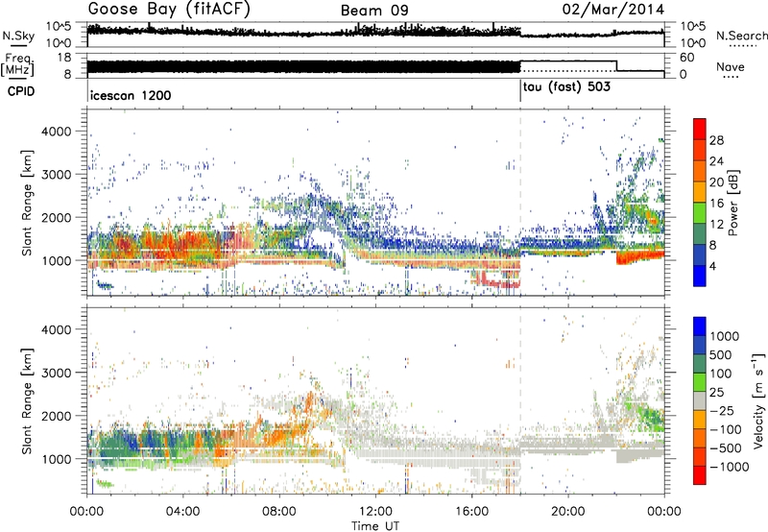Click the 3000 range tick of velocity panel

pos(57,373)
